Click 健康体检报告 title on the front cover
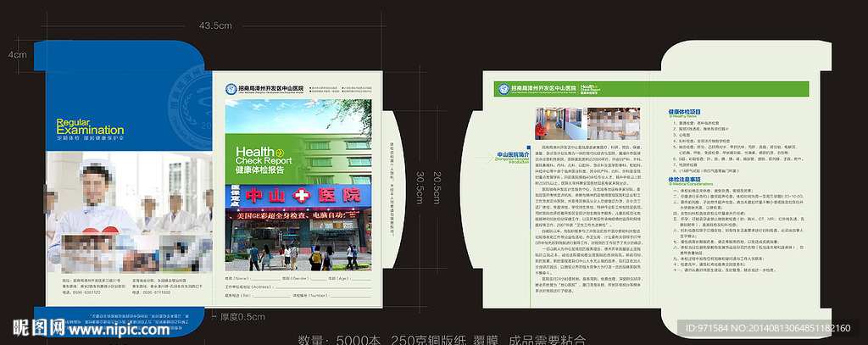The image size is (868, 345). [259, 170]
